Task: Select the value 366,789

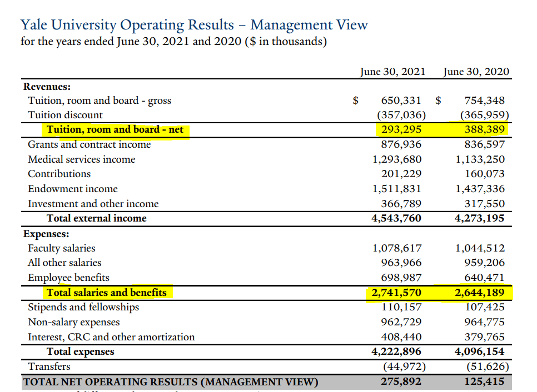Action: click(401, 204)
